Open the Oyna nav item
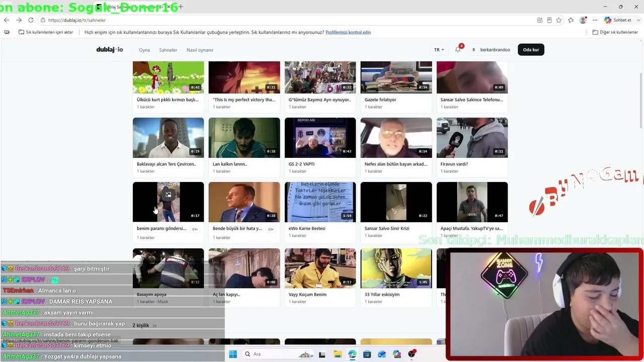This screenshot has height=362, width=644. [x=144, y=50]
